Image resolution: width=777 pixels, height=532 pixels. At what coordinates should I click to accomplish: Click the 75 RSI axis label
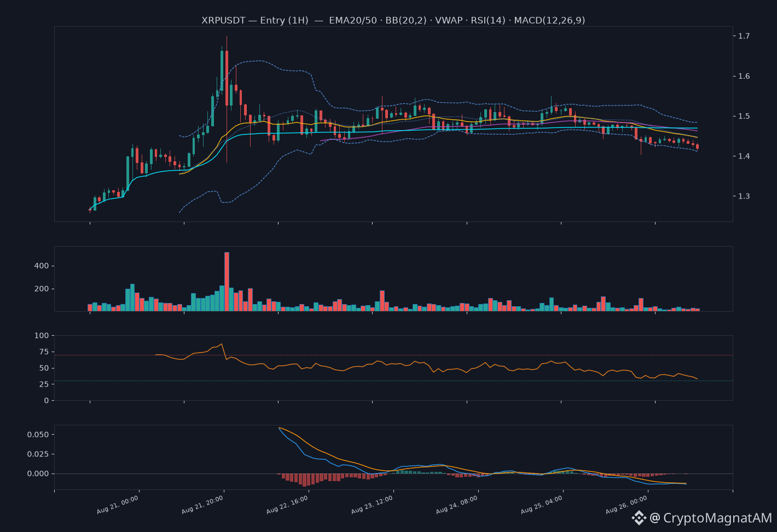[45, 352]
